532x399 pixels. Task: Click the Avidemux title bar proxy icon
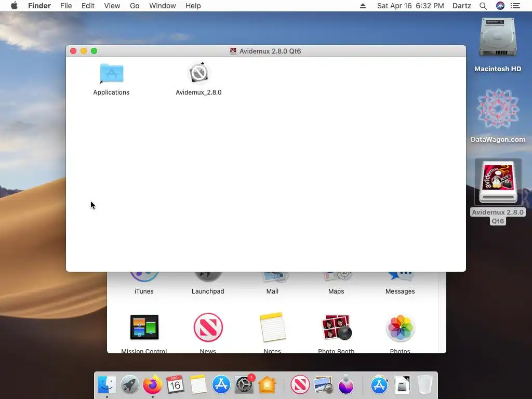(233, 51)
